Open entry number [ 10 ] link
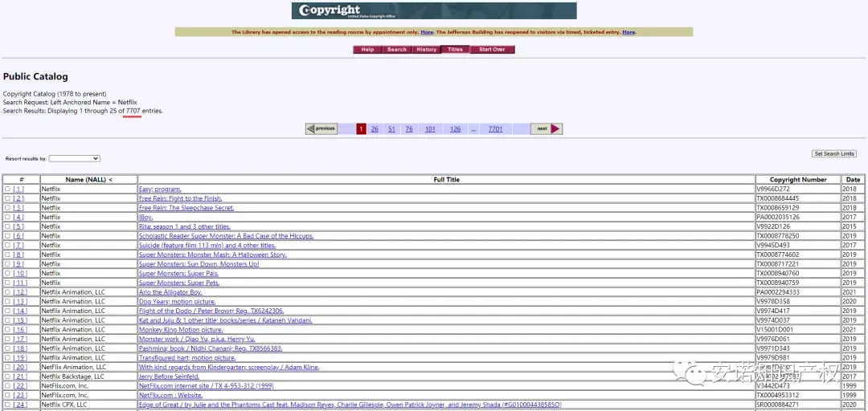 click(20, 274)
